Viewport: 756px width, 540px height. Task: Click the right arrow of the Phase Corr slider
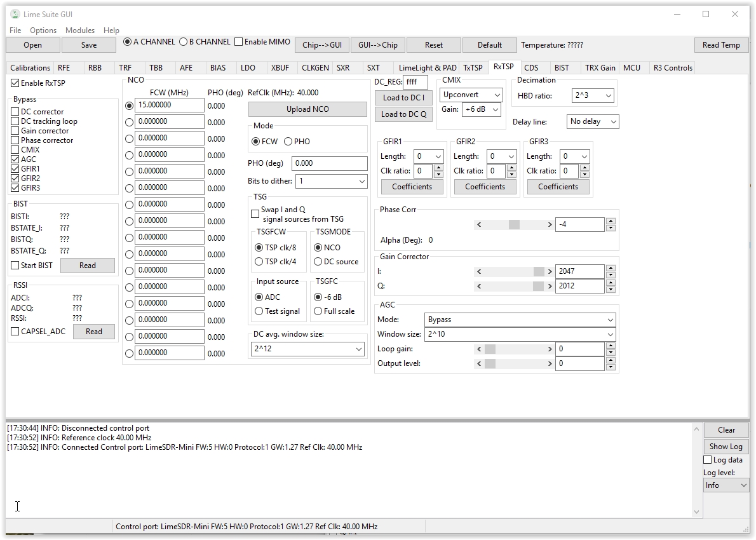click(x=550, y=225)
